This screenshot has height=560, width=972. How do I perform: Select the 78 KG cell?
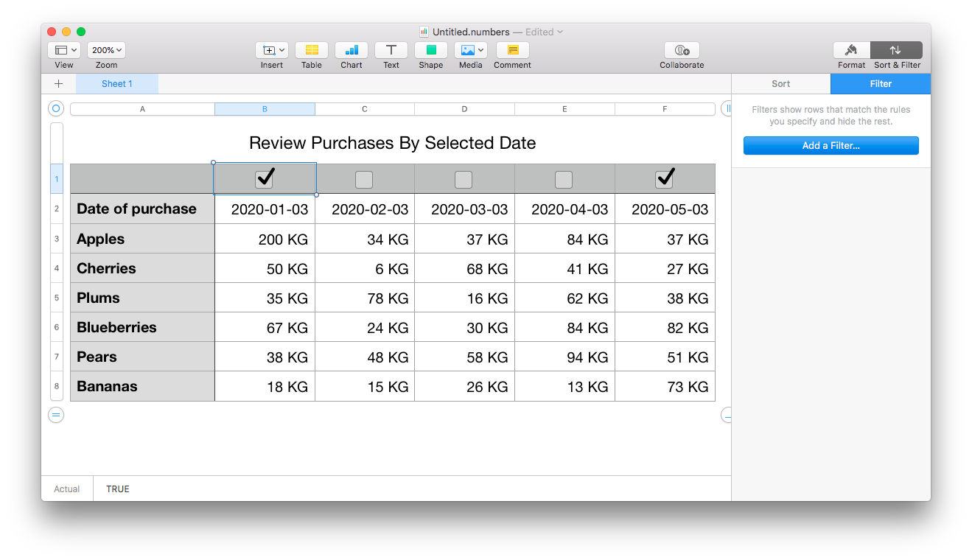point(365,298)
